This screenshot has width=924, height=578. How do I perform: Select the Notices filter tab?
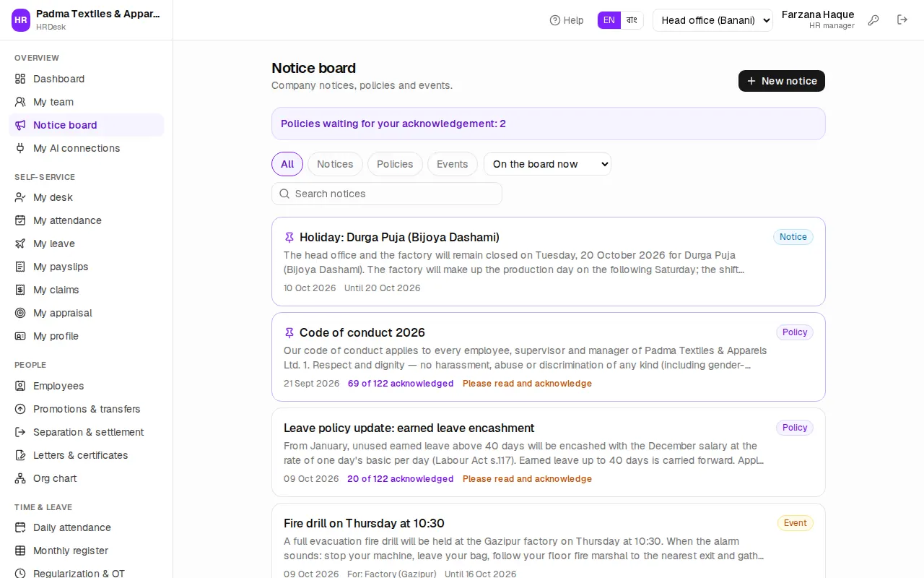(335, 164)
